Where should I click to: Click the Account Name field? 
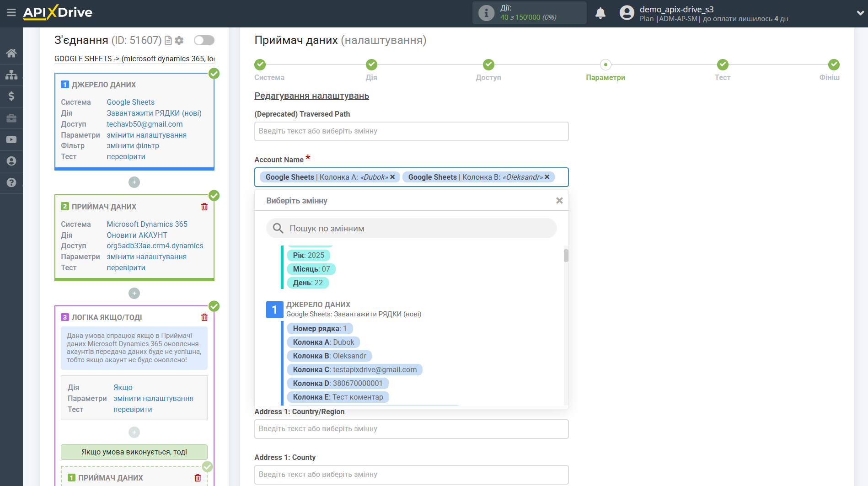[x=411, y=177]
